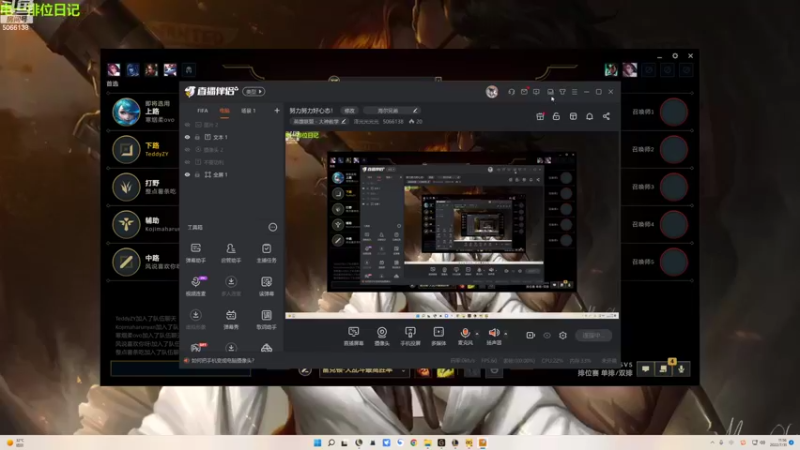
Task: Open stream settings gear beside live button
Action: pos(563,335)
